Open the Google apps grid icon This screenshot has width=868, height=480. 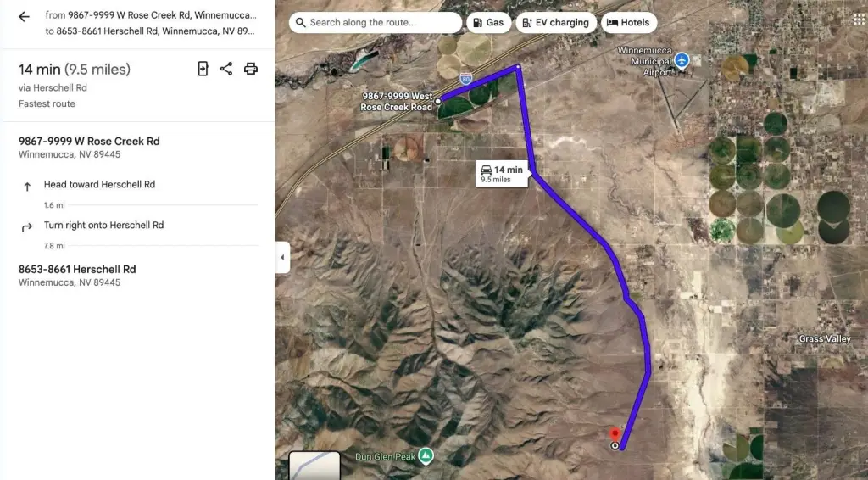tap(860, 21)
